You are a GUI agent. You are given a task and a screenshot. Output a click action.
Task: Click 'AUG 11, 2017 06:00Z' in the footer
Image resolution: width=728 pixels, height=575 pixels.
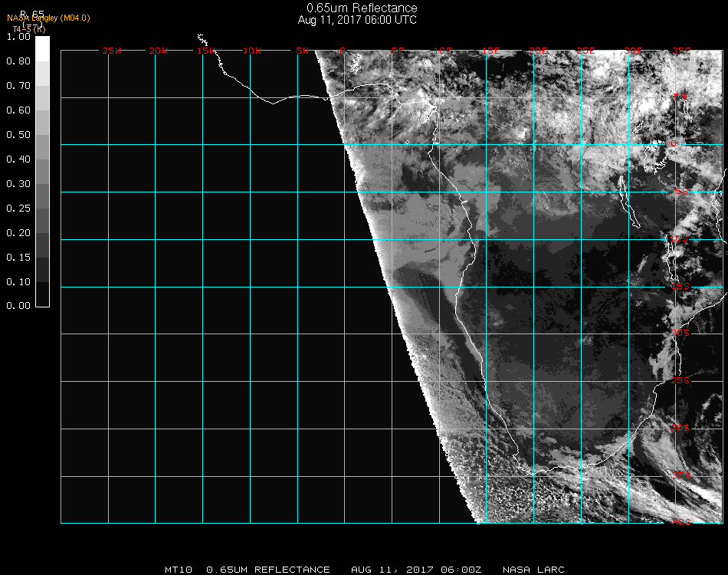point(416,570)
